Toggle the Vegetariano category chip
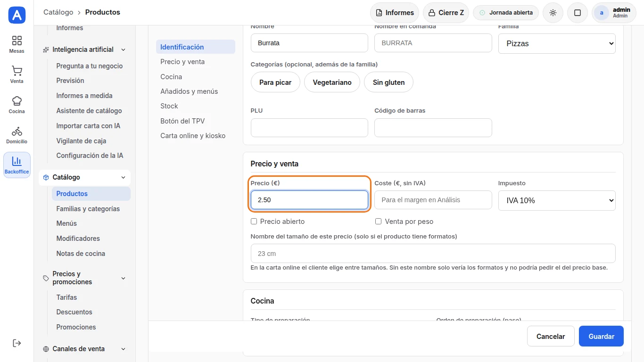Screen dimensions: 644x362 [332, 82]
